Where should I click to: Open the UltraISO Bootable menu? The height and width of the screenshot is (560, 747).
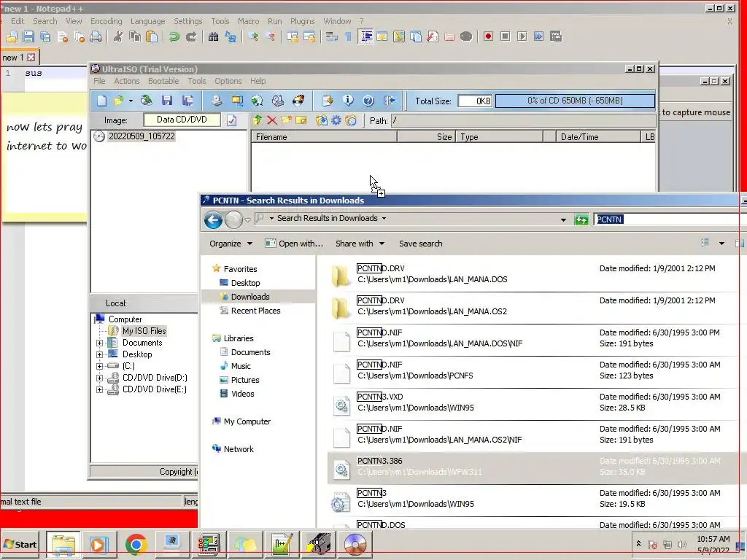point(163,81)
